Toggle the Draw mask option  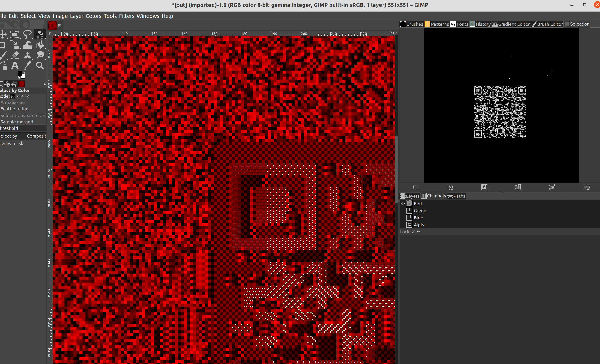[12, 144]
